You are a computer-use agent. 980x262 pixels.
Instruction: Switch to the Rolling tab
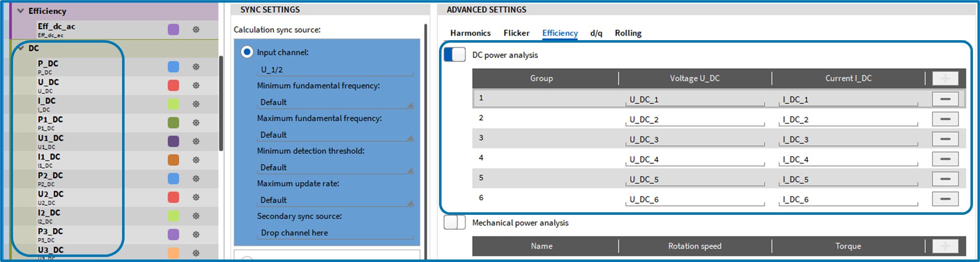coord(628,33)
